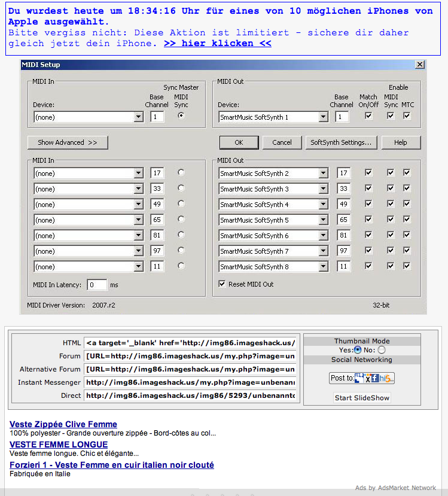Image resolution: width=448 pixels, height=496 pixels.
Task: Click the MIDI In Latency field
Action: 97,285
